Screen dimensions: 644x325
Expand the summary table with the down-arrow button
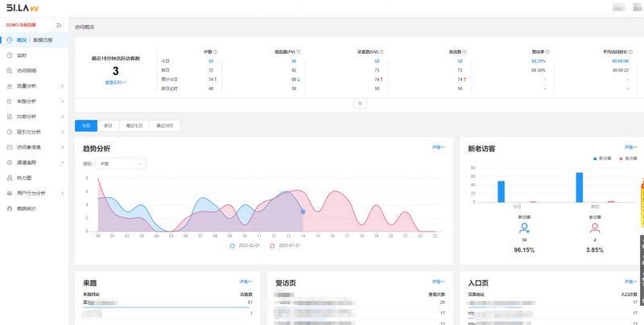pyautogui.click(x=360, y=104)
